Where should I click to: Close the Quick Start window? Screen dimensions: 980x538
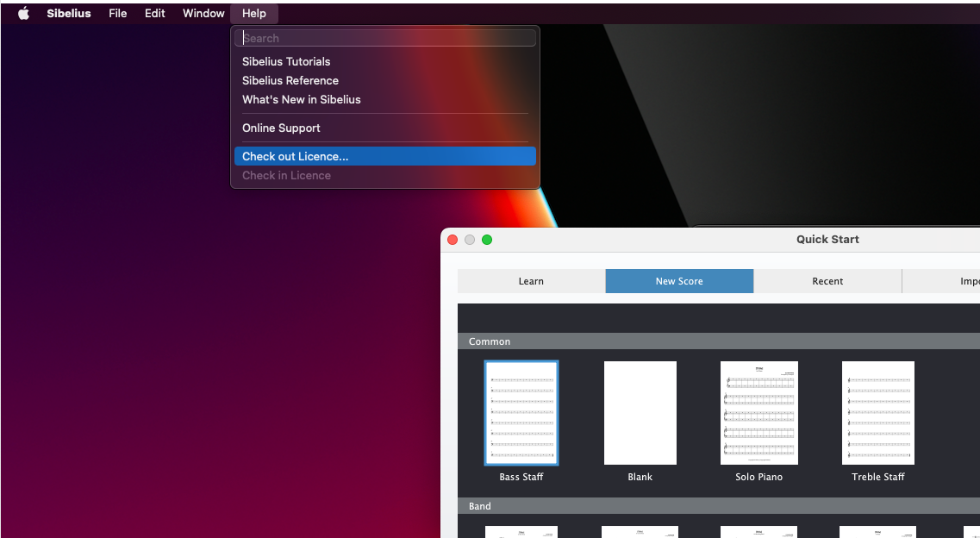tap(453, 240)
